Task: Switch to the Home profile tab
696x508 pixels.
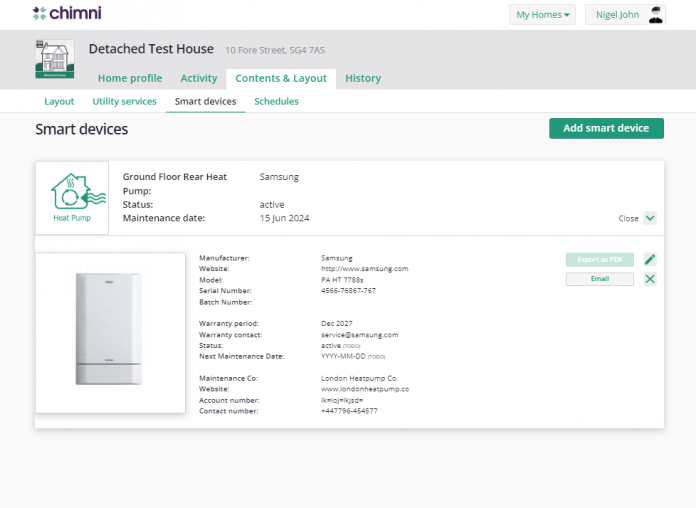Action: (129, 79)
